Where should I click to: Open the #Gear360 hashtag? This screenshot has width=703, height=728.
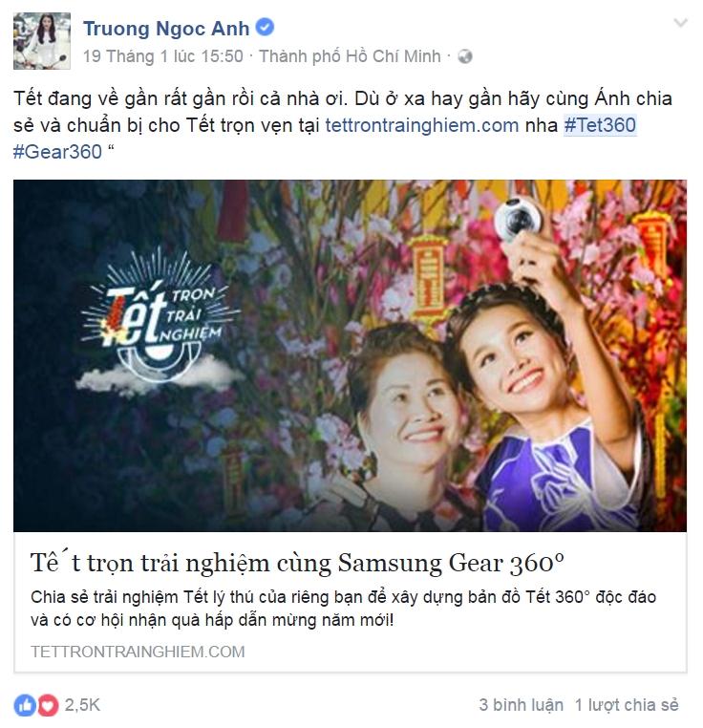point(57,152)
